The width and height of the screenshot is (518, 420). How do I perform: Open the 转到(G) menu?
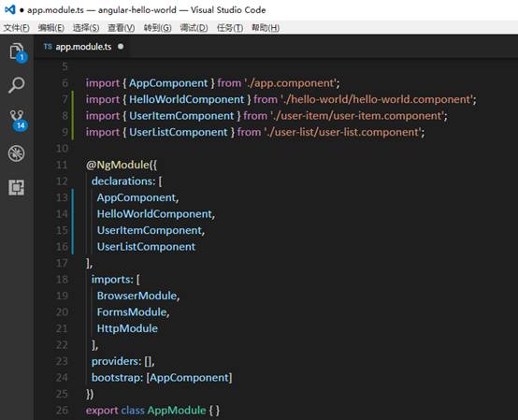pos(158,28)
